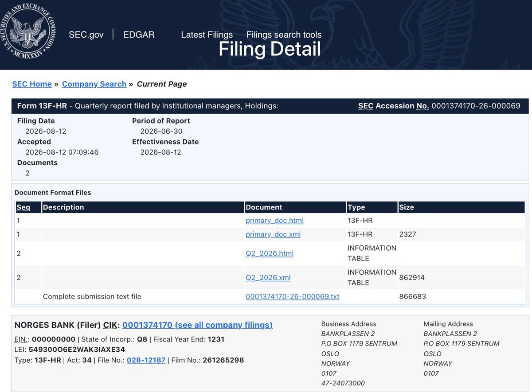Screen dimensions: 532x392
Task: Click the Mailing Address heading
Action: pos(448,324)
